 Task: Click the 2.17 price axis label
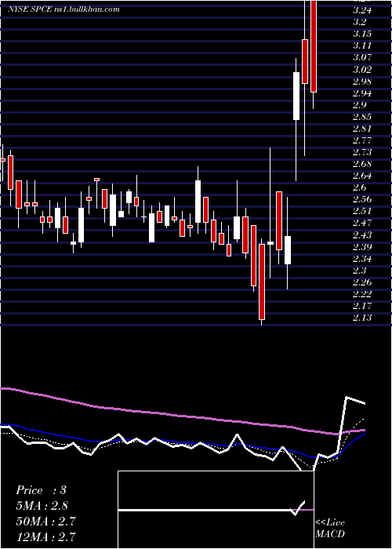click(361, 306)
